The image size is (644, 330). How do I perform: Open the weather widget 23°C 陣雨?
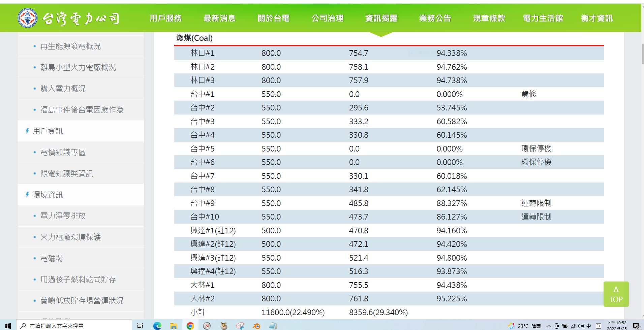525,326
